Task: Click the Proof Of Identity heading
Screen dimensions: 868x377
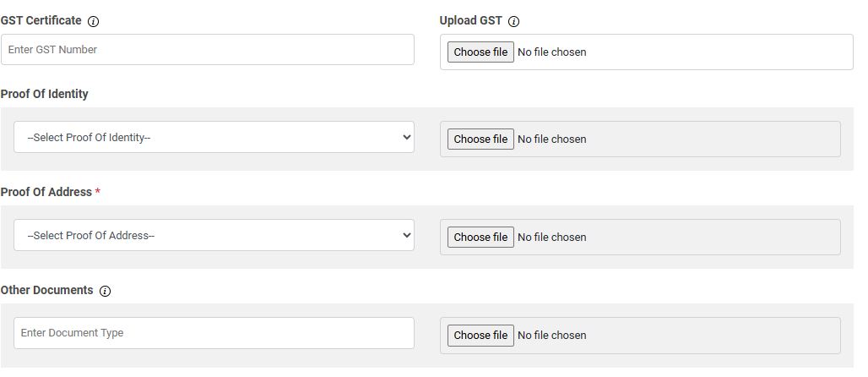Action: point(45,94)
